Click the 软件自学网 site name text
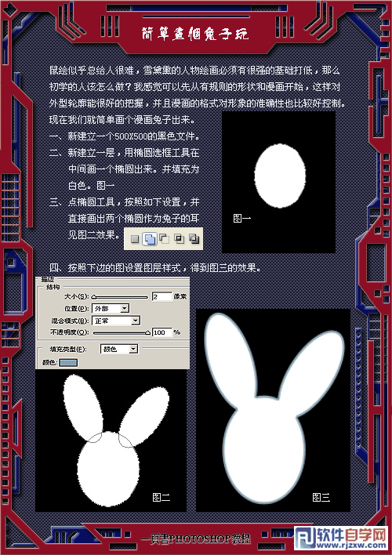Screen dimensions: 392x555 (x=351, y=535)
